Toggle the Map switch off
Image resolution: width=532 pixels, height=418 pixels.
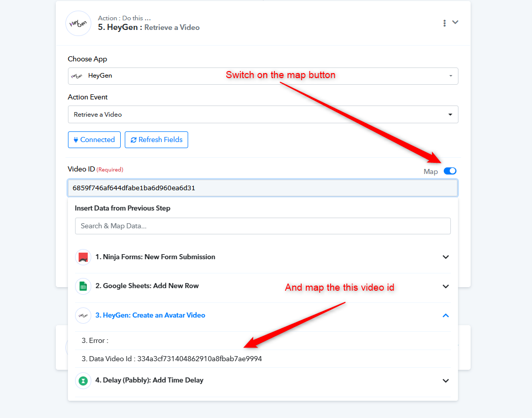coord(450,171)
